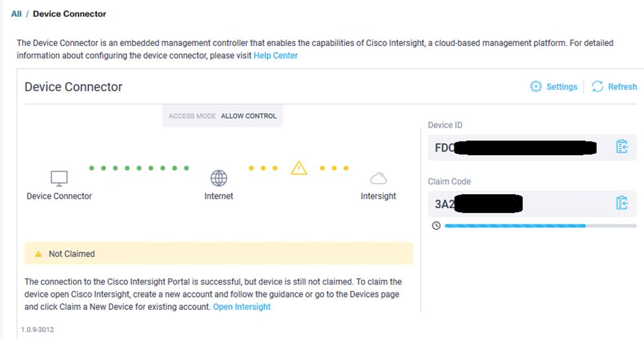
Task: Click the Device Connector breadcrumb text
Action: tap(69, 14)
